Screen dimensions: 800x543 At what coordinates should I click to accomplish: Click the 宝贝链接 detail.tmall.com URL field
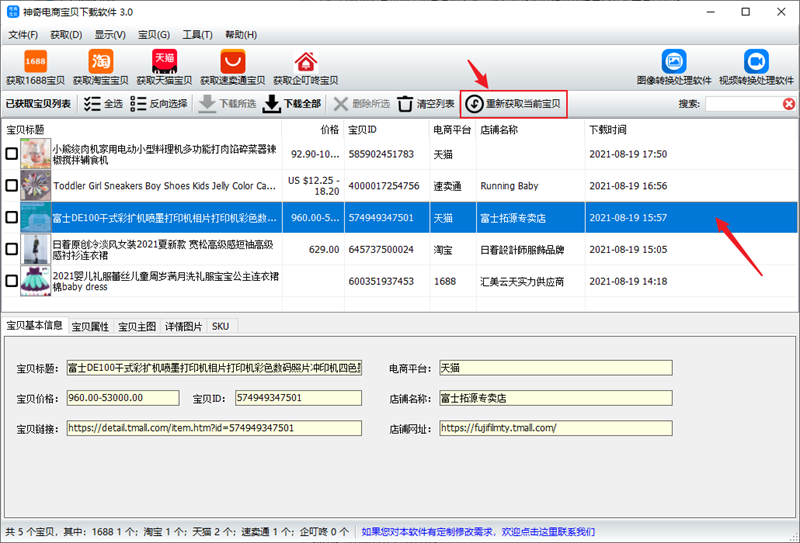[x=214, y=428]
